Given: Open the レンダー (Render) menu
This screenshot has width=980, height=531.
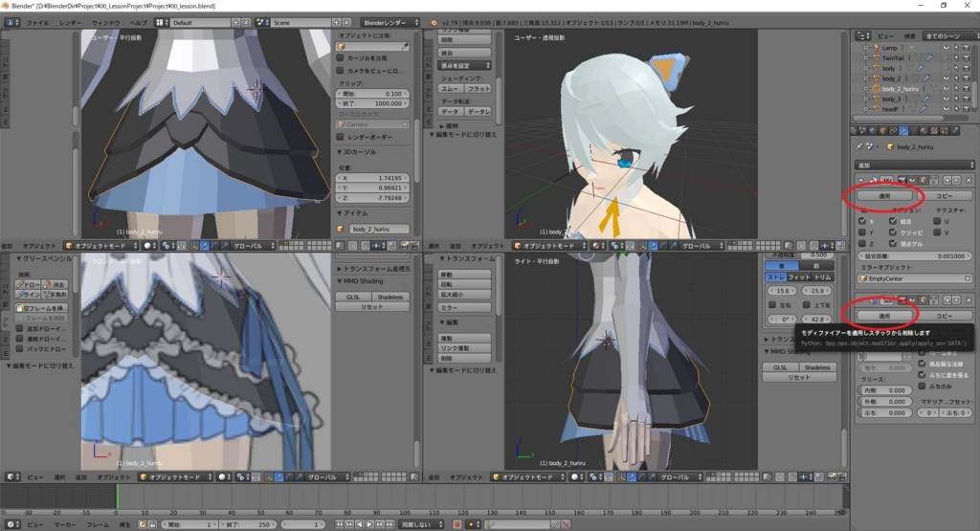Looking at the screenshot, I should [71, 23].
